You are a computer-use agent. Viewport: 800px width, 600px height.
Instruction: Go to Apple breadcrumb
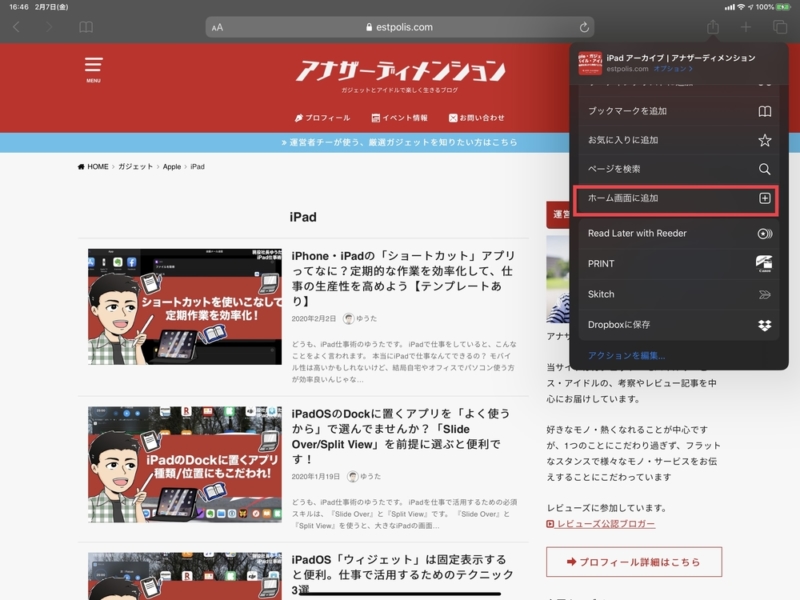[172, 167]
